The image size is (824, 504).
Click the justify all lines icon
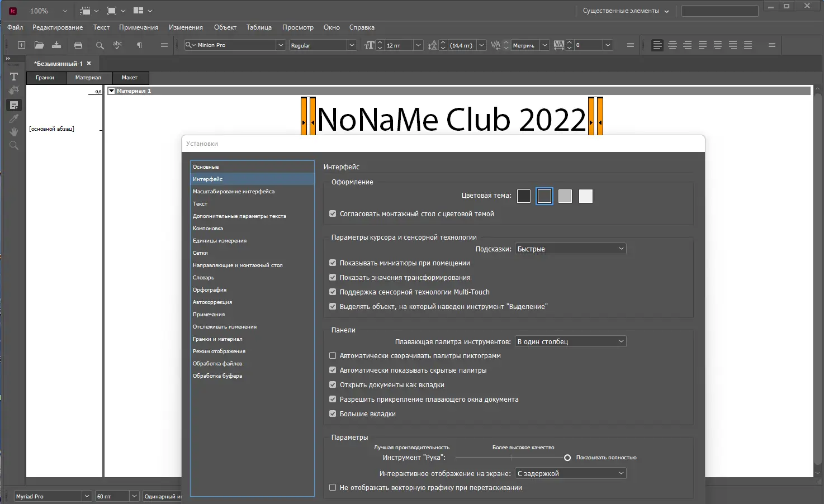click(748, 45)
